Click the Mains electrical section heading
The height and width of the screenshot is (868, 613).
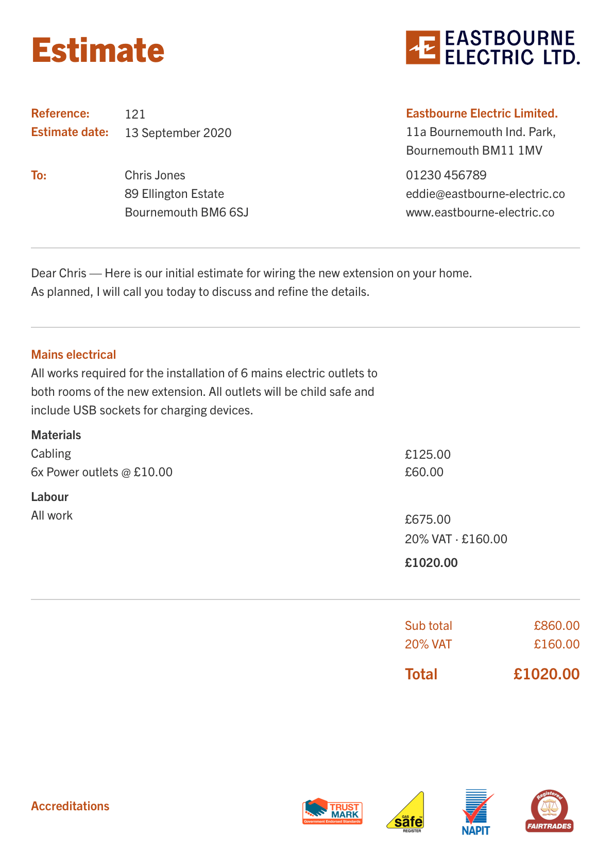(74, 355)
